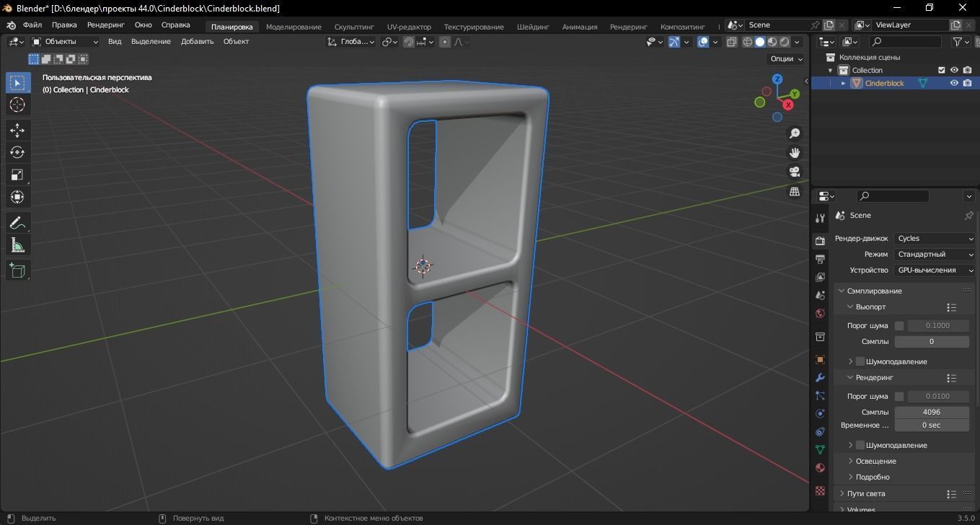This screenshot has height=525, width=980.
Task: Click the viewport zoom magnifier icon
Action: pyautogui.click(x=795, y=133)
